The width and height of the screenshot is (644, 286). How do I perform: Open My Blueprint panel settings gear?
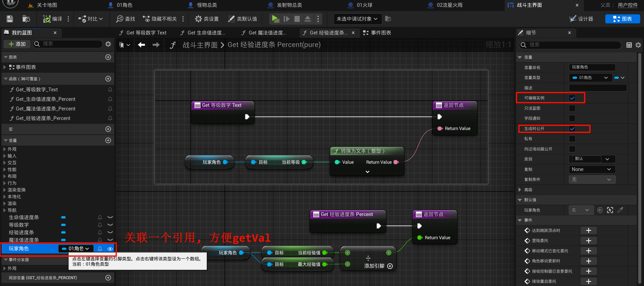[x=108, y=44]
